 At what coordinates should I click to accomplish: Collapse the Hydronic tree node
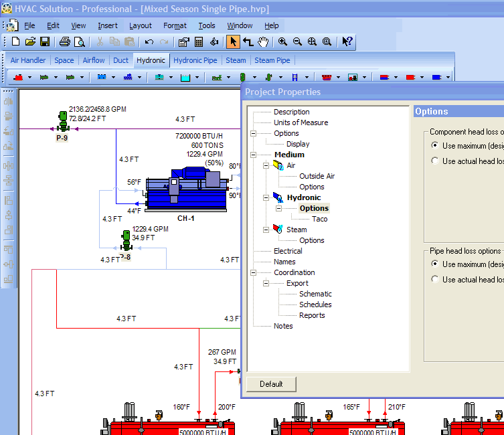266,197
